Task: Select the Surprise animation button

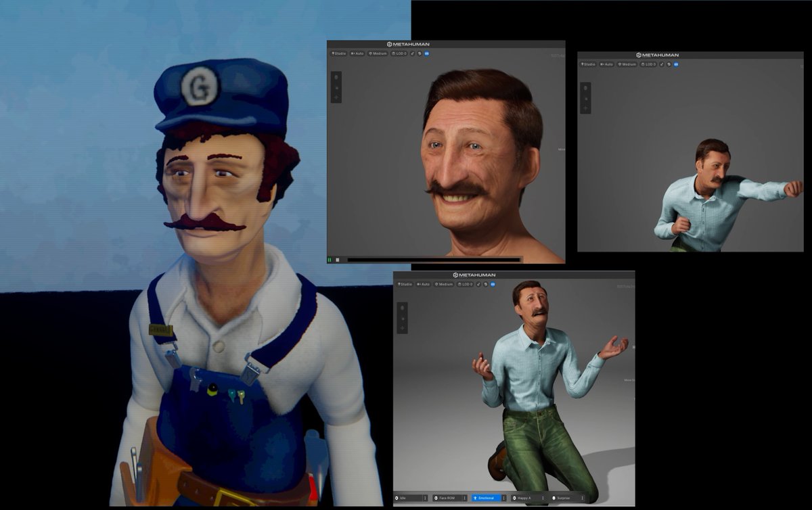Action: click(564, 498)
